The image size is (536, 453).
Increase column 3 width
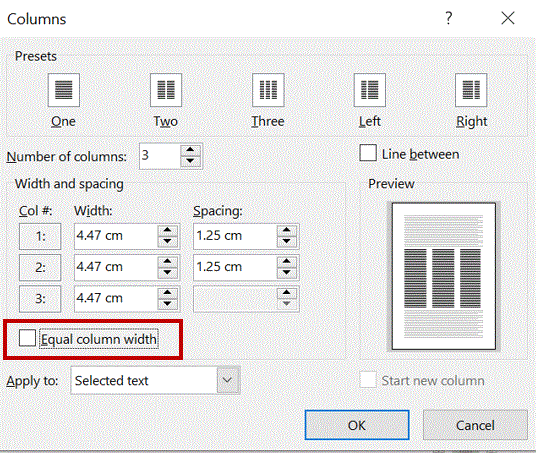pos(167,292)
